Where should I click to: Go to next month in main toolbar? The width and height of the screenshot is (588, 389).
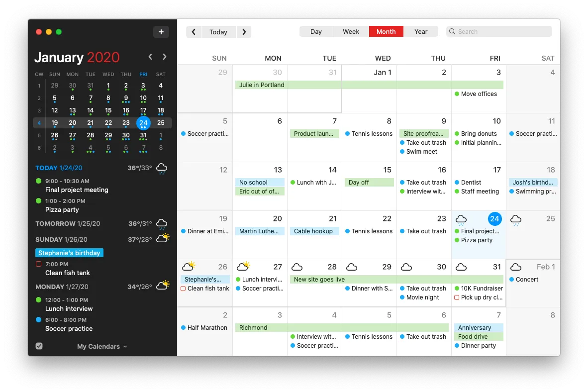[x=244, y=32]
